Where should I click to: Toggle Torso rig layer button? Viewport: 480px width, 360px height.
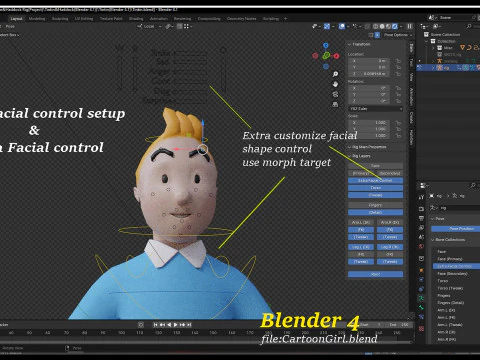pos(375,188)
